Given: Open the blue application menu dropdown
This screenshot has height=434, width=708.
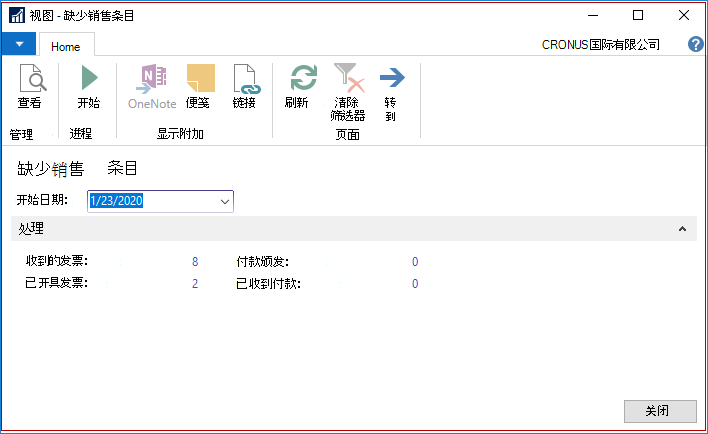Looking at the screenshot, I should point(19,44).
